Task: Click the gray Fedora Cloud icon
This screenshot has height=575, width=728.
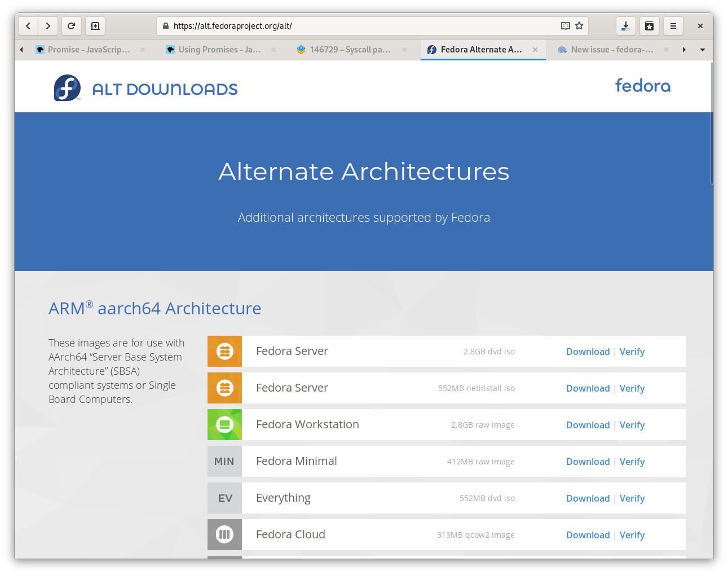Action: [224, 534]
